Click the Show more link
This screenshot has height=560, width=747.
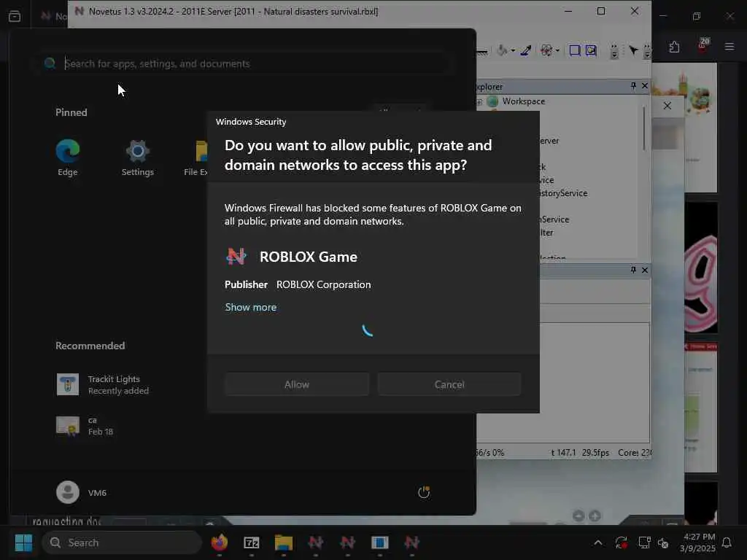click(x=251, y=307)
